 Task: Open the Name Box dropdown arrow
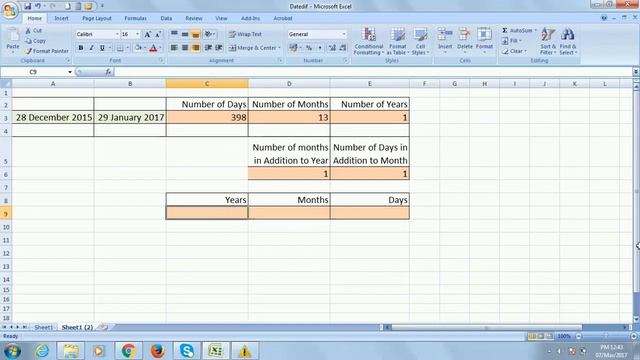point(70,72)
